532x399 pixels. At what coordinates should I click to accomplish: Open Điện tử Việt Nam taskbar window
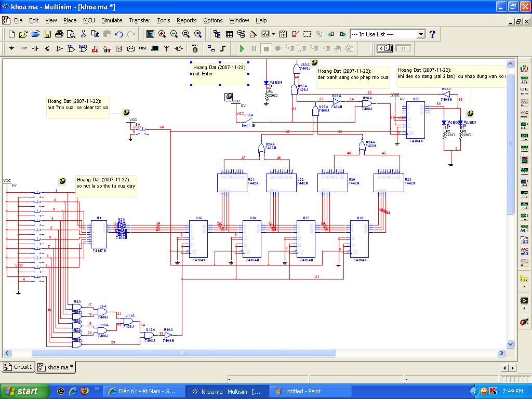tap(144, 391)
